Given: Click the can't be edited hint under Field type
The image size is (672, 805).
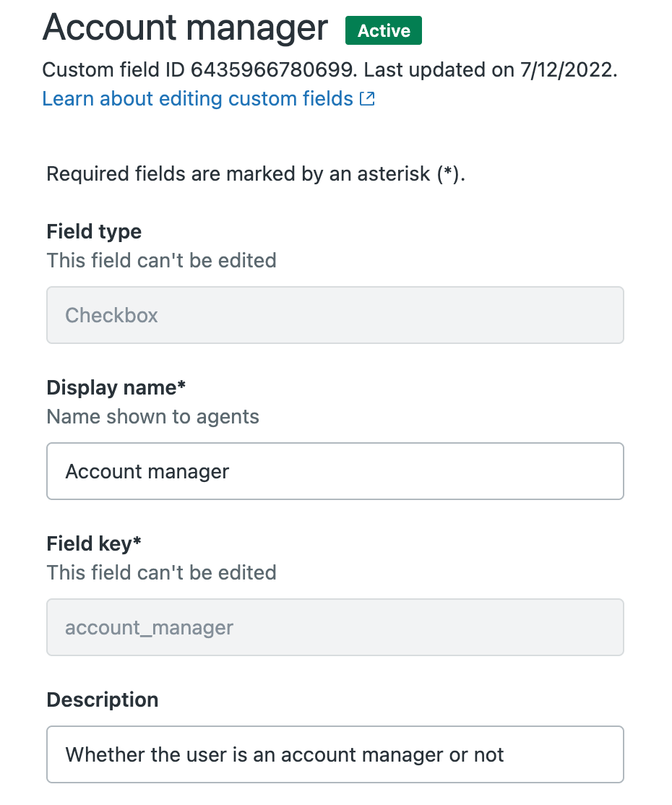Looking at the screenshot, I should point(162,260).
